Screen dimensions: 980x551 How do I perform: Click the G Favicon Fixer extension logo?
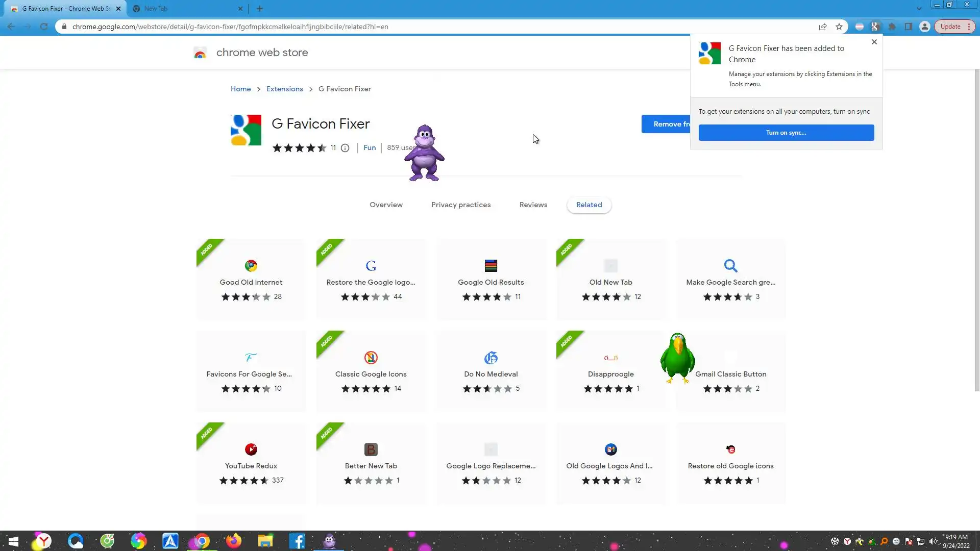click(246, 130)
